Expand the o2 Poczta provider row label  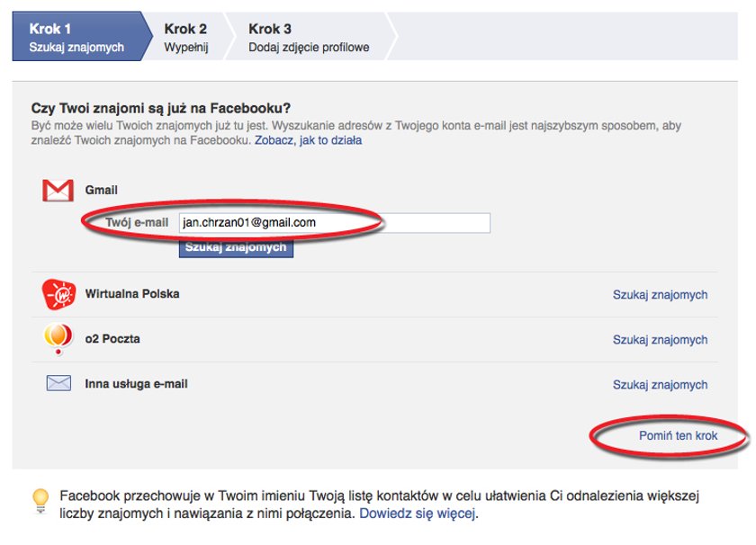point(112,339)
